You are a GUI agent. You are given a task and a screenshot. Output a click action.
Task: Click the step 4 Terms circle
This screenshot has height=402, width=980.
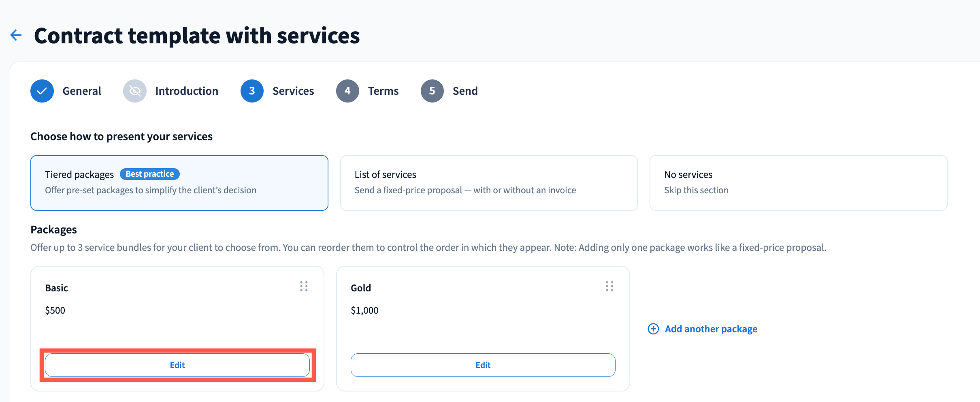point(347,91)
